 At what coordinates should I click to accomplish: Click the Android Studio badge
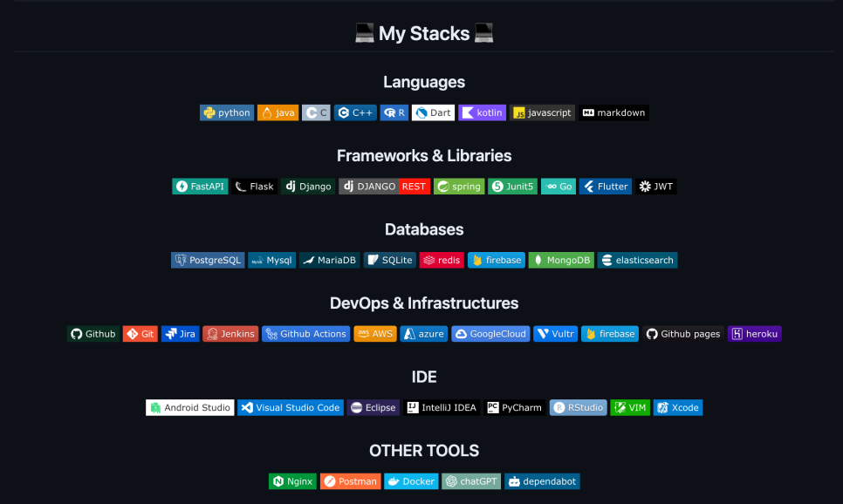pyautogui.click(x=189, y=407)
